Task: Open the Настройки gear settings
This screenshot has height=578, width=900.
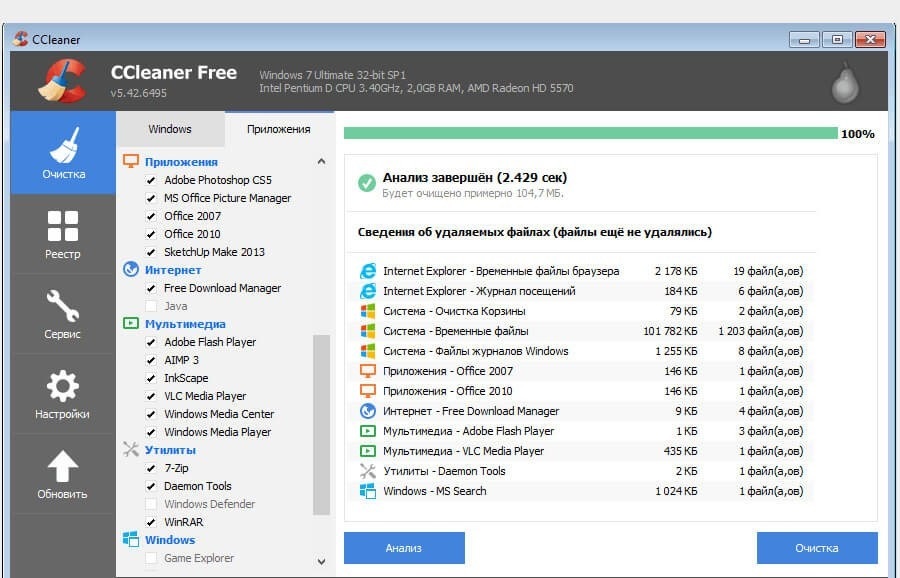Action: click(x=63, y=393)
